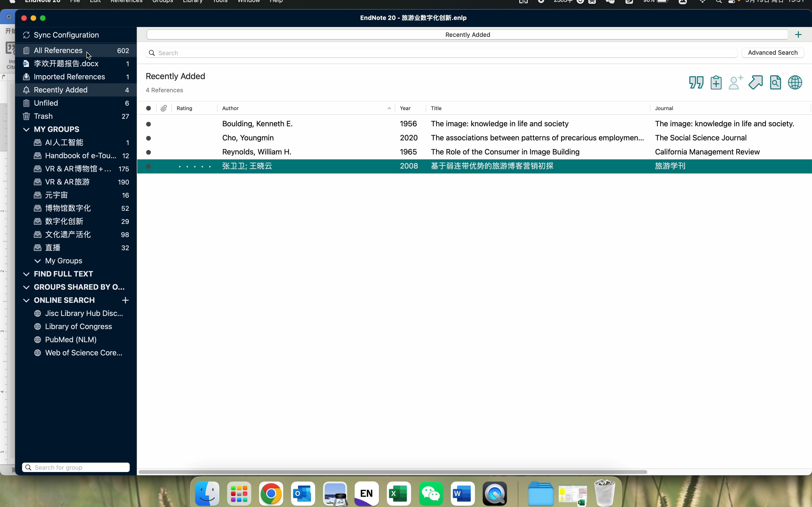Select Recently Added group in sidebar
This screenshot has width=812, height=507.
[61, 90]
